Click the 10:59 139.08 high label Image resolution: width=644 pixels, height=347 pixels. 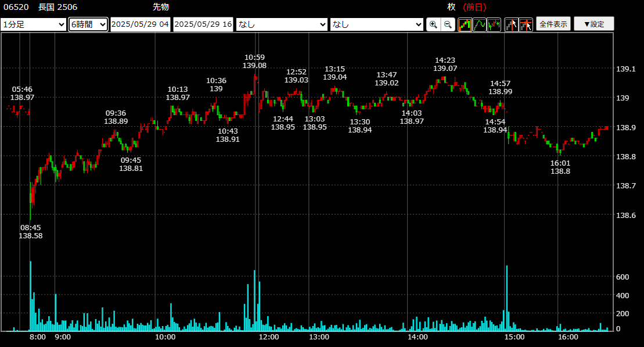pos(255,61)
